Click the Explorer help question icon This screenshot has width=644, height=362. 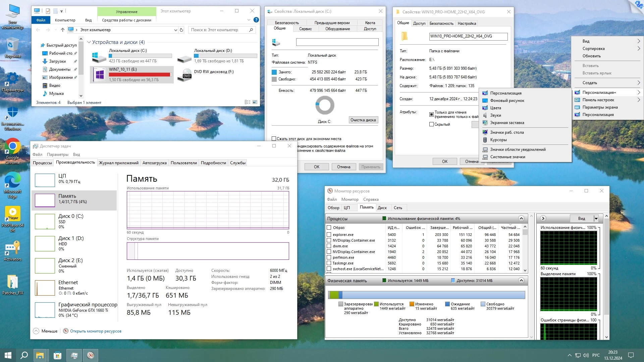(256, 20)
